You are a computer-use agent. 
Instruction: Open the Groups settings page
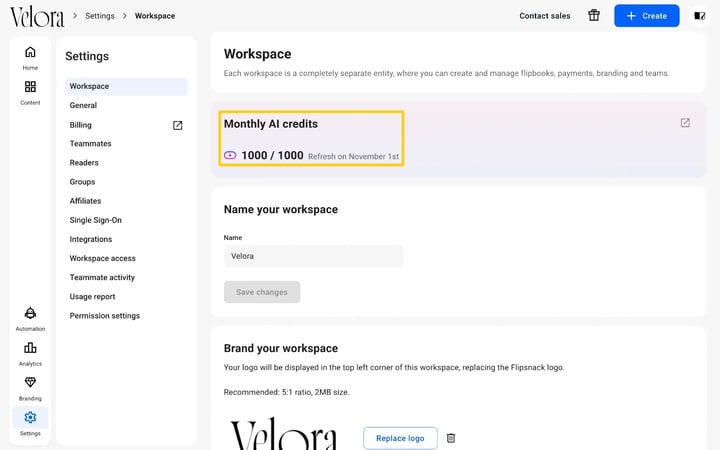pos(82,182)
